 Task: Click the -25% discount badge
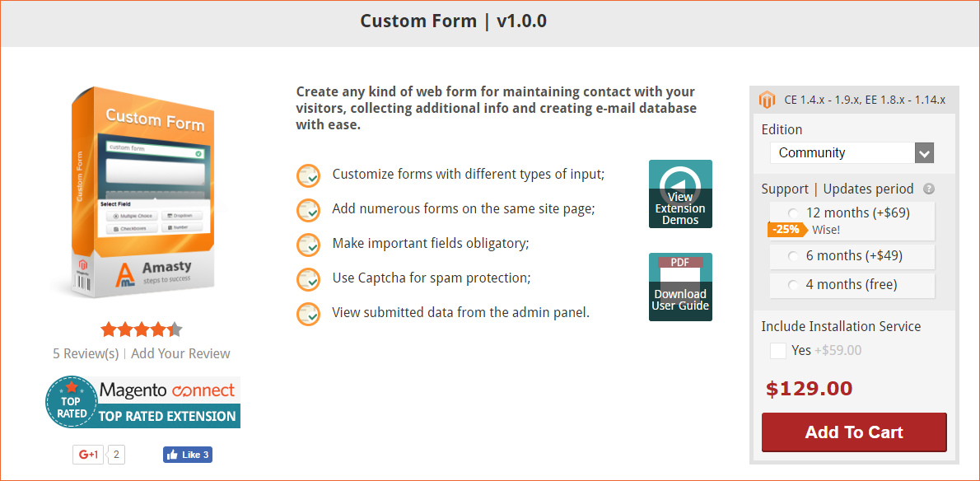(786, 229)
